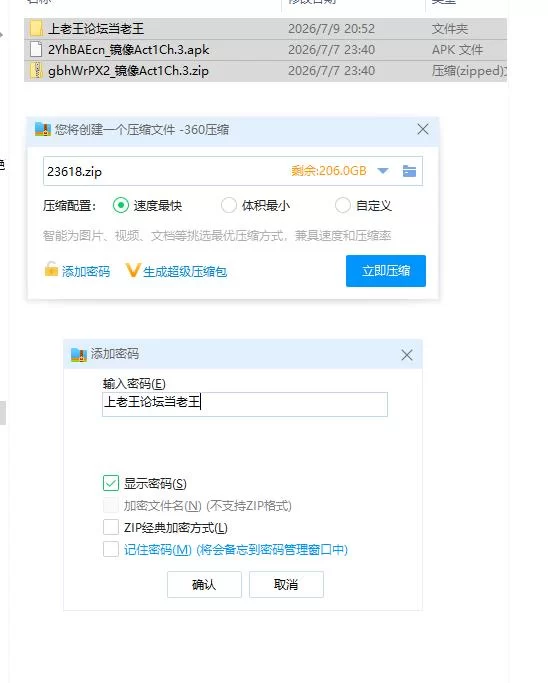The image size is (548, 683).
Task: Click the 输入密码 text field
Action: (x=245, y=404)
